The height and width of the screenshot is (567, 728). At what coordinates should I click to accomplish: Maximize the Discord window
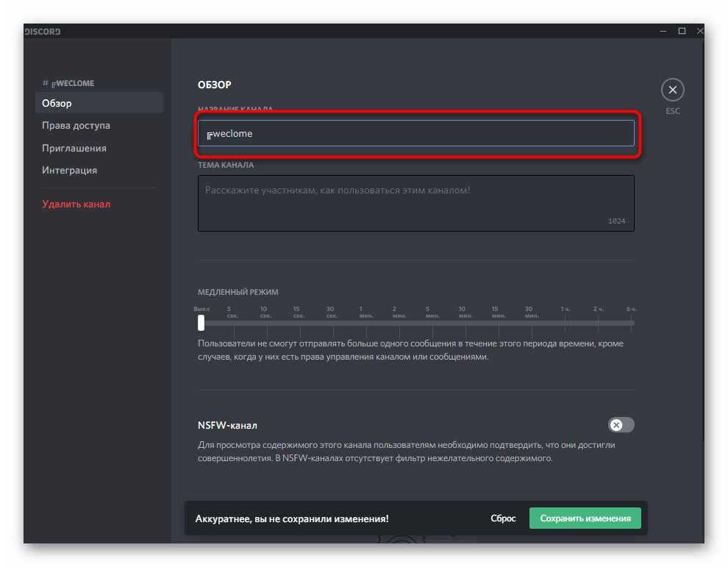pos(682,31)
